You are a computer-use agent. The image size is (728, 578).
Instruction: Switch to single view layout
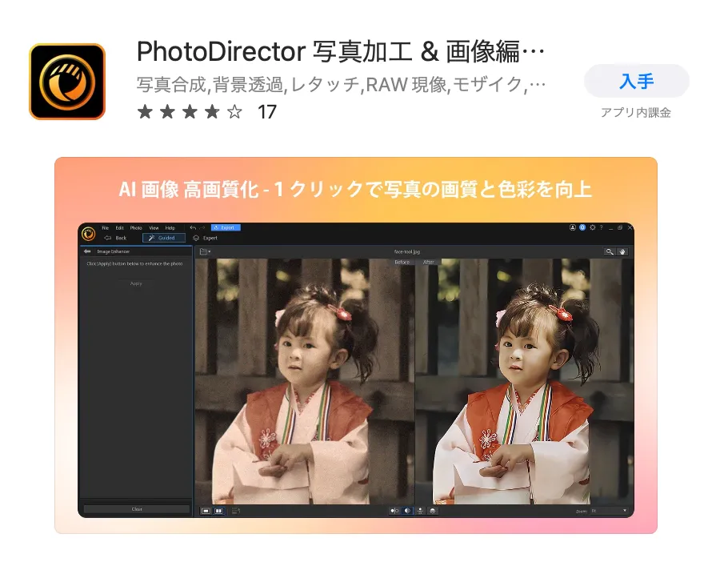coord(206,511)
